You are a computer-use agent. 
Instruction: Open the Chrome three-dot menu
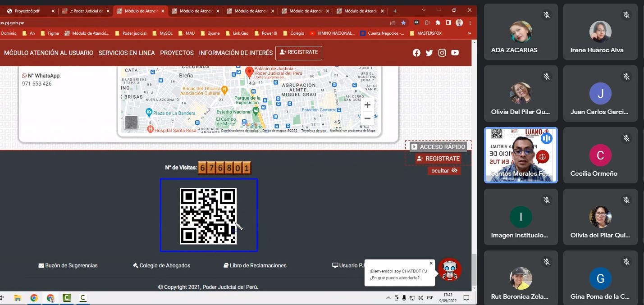(470, 23)
